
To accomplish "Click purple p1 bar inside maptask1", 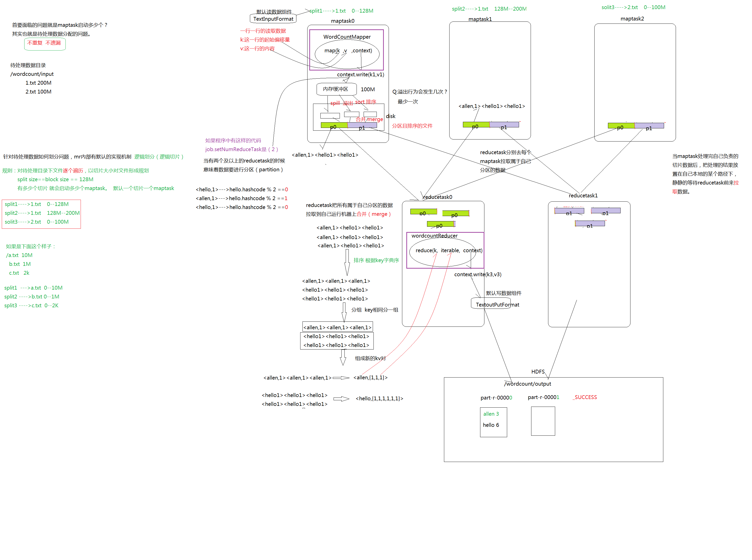I will tap(504, 125).
